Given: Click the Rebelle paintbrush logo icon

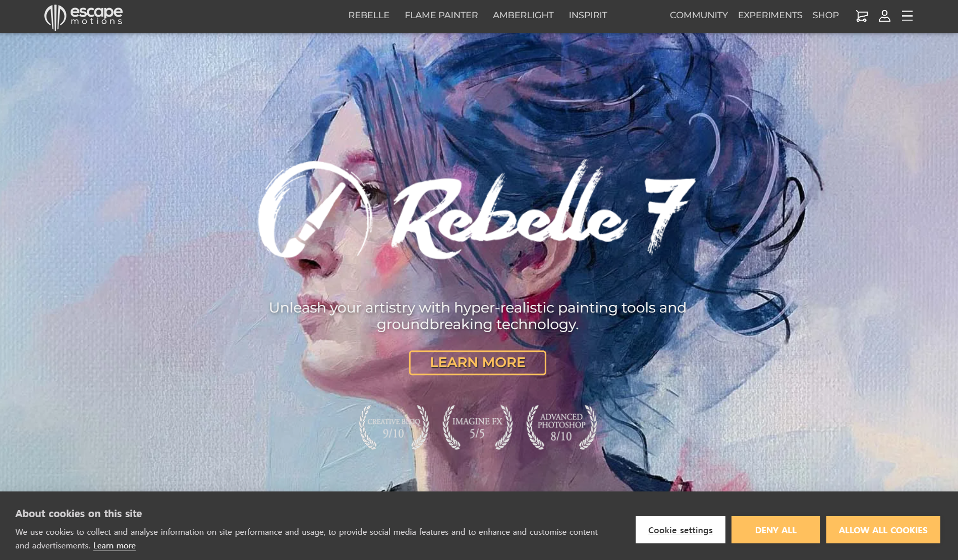Looking at the screenshot, I should 315,209.
